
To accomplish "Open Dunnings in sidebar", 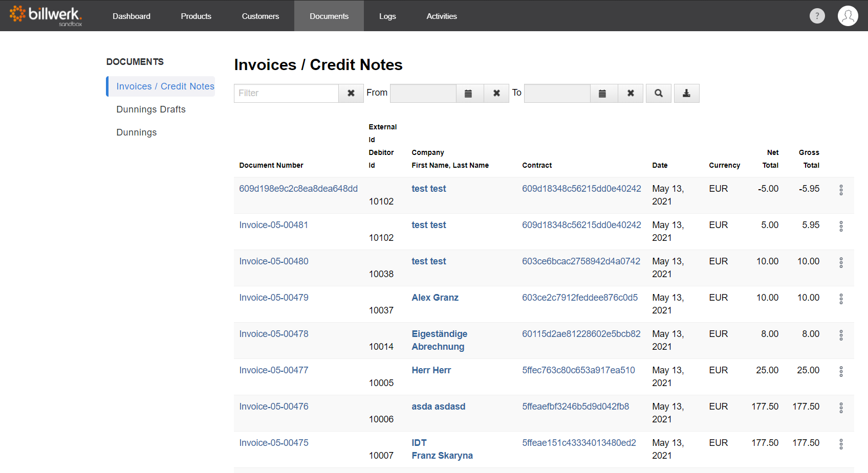I will 137,132.
